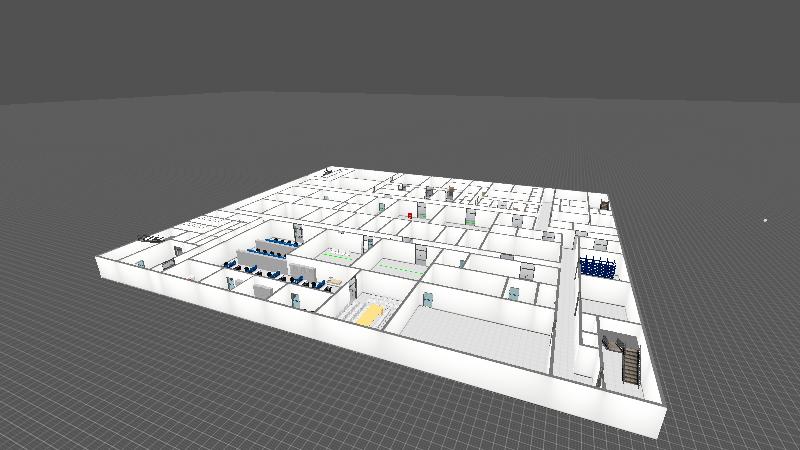Select the dark object on the left outer wall
This screenshot has height=450, width=800.
point(150,237)
